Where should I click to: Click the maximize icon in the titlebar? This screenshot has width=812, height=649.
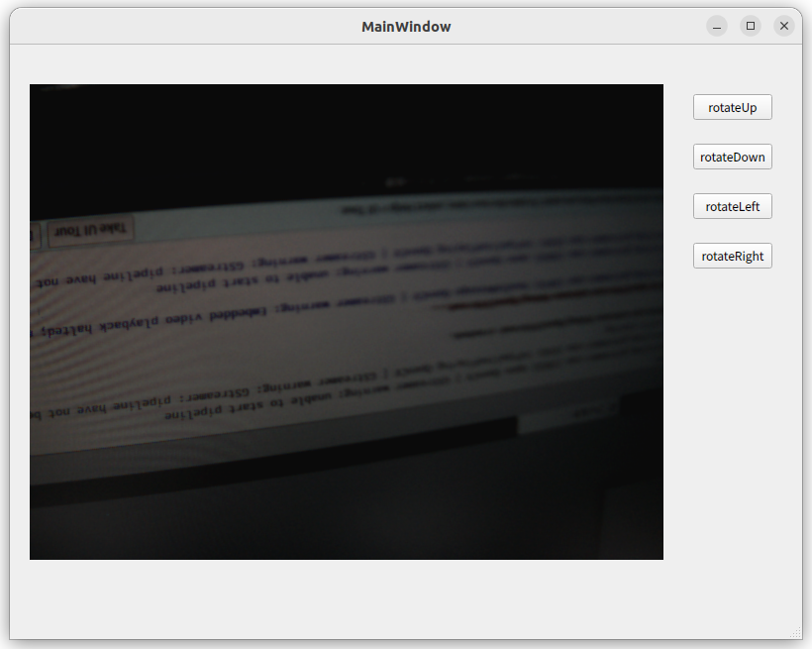point(750,26)
